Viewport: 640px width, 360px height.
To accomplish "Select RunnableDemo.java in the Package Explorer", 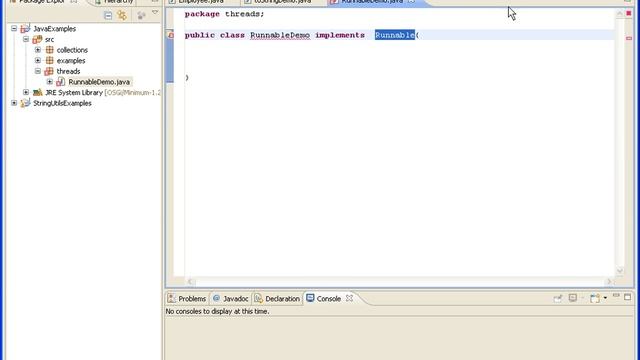I will (x=99, y=82).
